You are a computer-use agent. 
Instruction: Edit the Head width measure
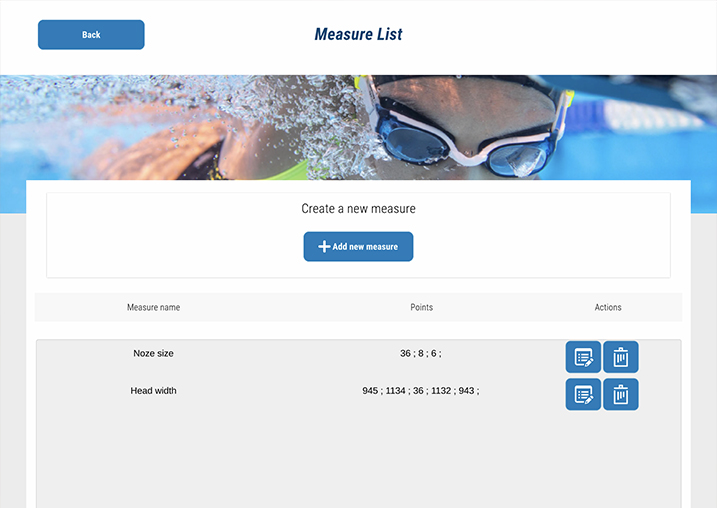click(583, 394)
